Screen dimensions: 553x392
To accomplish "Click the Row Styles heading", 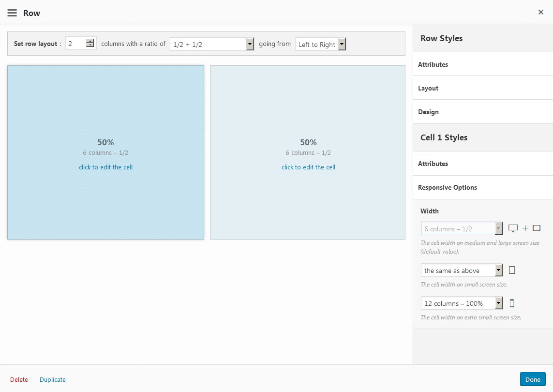I will pos(441,38).
